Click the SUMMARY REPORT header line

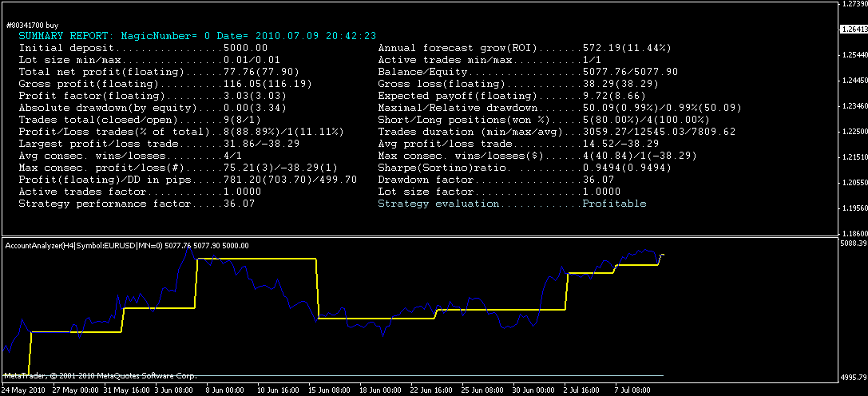[197, 36]
